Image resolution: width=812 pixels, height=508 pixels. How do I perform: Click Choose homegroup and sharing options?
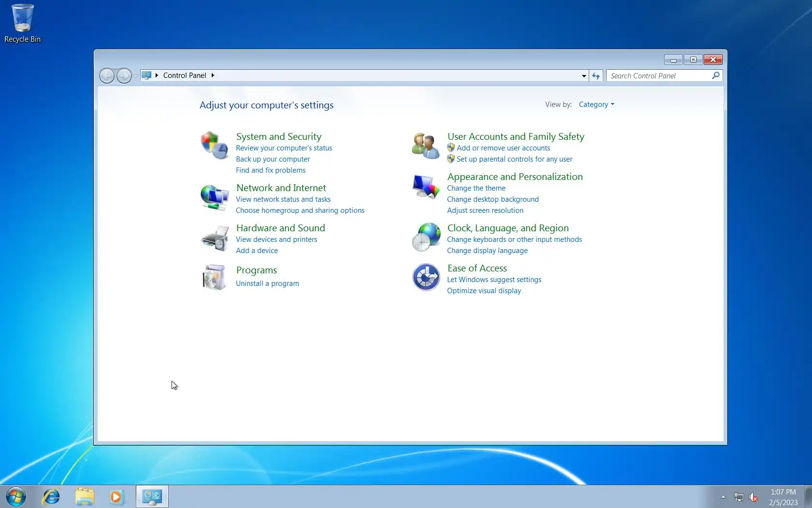[300, 210]
